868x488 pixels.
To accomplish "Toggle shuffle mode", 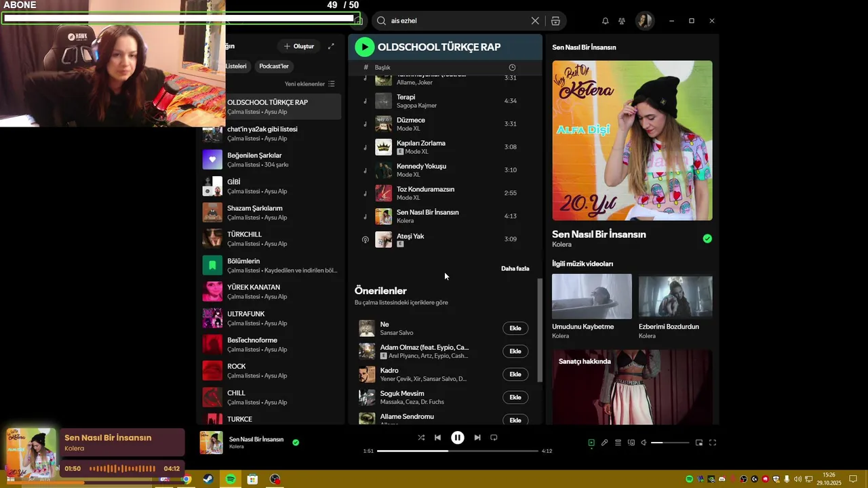I will pyautogui.click(x=421, y=438).
